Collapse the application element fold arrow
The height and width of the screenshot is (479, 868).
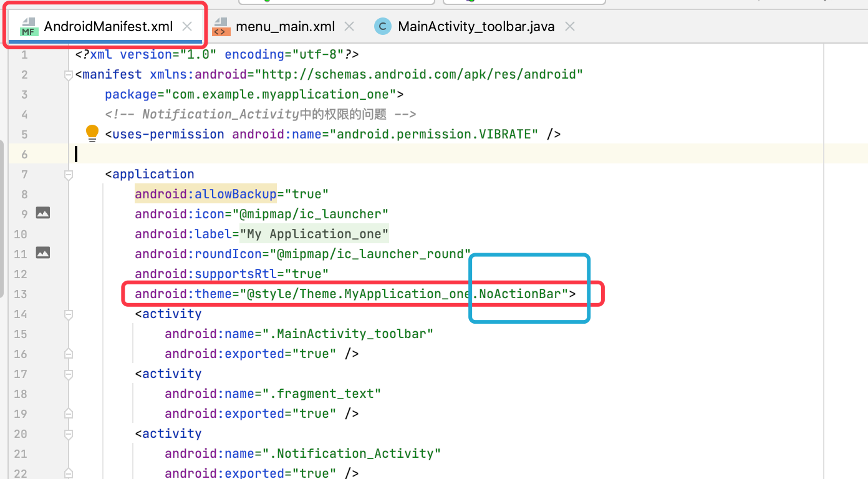(x=69, y=175)
